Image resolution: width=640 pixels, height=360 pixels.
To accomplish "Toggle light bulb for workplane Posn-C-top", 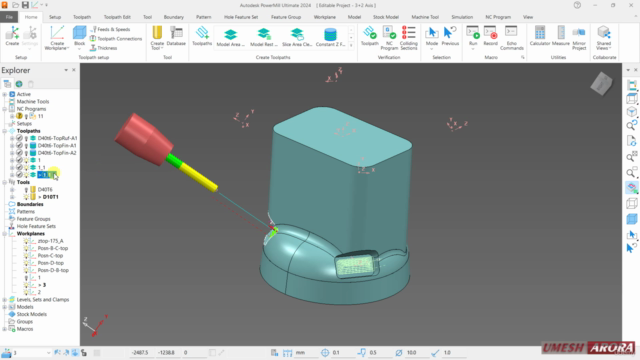I will (x=26, y=256).
